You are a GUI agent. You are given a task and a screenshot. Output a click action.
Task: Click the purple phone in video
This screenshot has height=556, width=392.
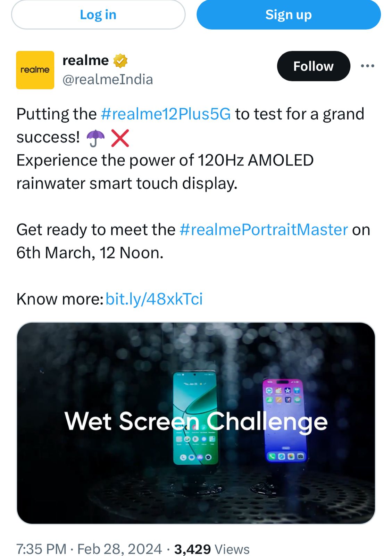(285, 420)
